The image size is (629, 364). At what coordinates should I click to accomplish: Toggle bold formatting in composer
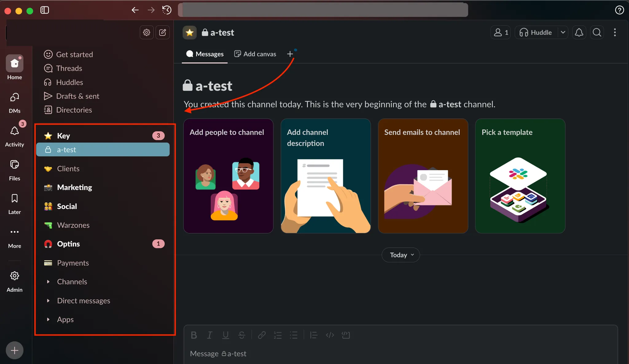193,335
